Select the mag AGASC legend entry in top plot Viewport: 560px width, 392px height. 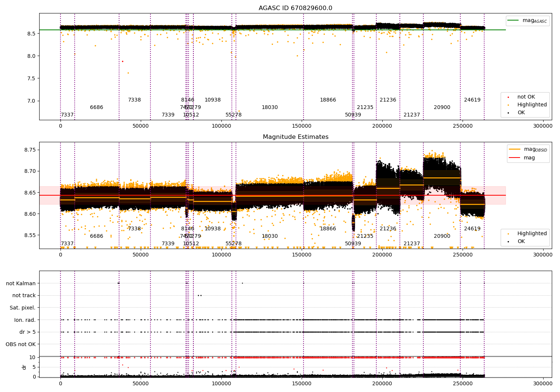(527, 21)
